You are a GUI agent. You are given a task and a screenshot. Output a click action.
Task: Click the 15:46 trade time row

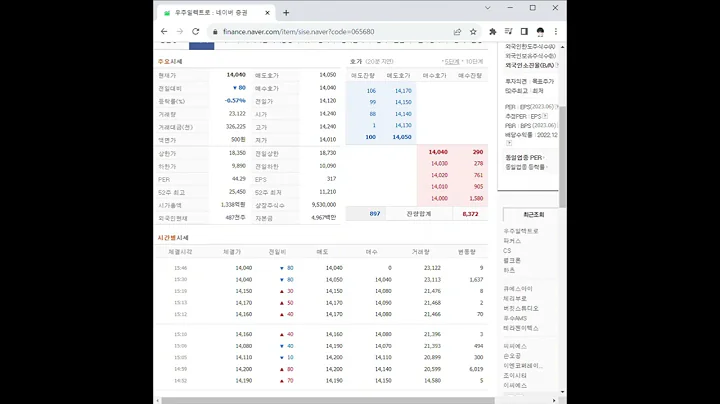click(321, 268)
